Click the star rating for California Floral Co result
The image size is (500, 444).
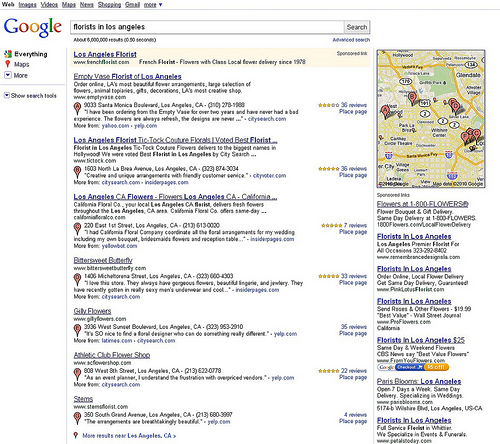[332, 225]
